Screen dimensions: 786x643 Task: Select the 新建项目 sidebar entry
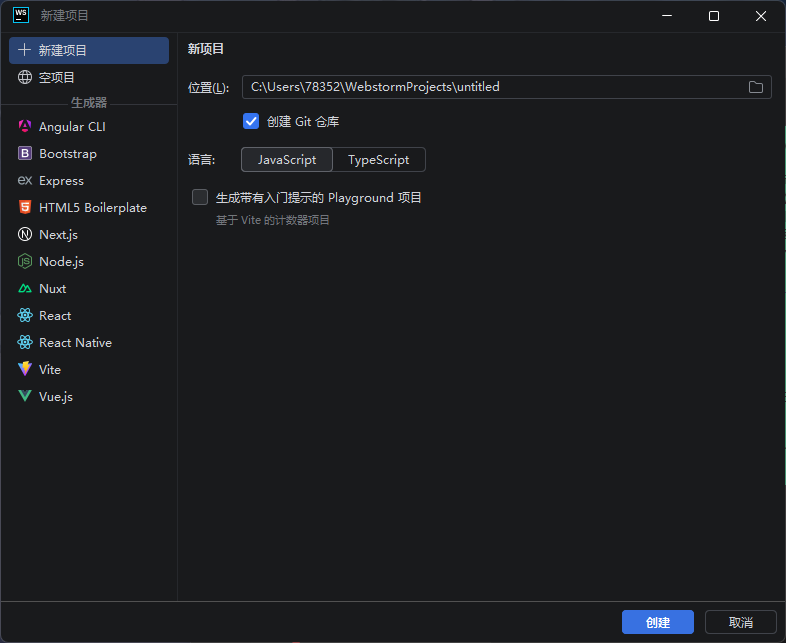(x=89, y=50)
